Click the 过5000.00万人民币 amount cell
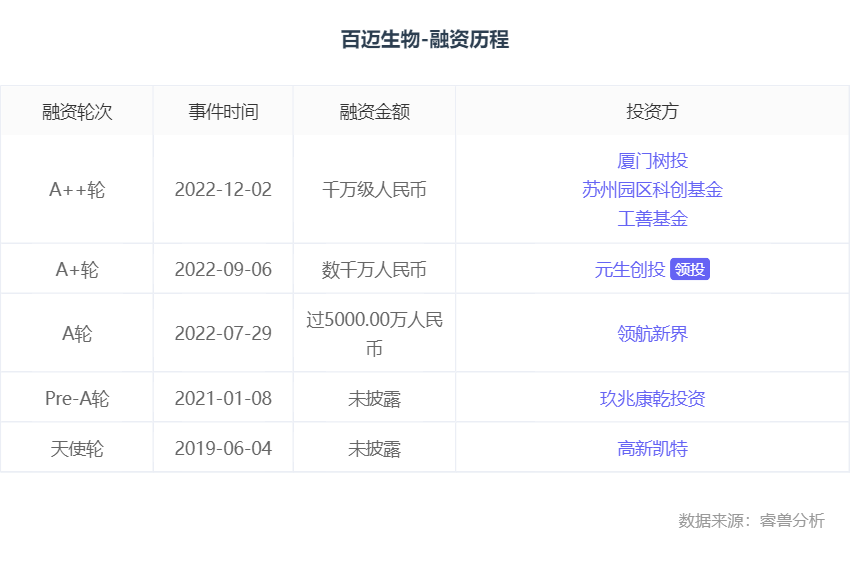 pos(374,334)
